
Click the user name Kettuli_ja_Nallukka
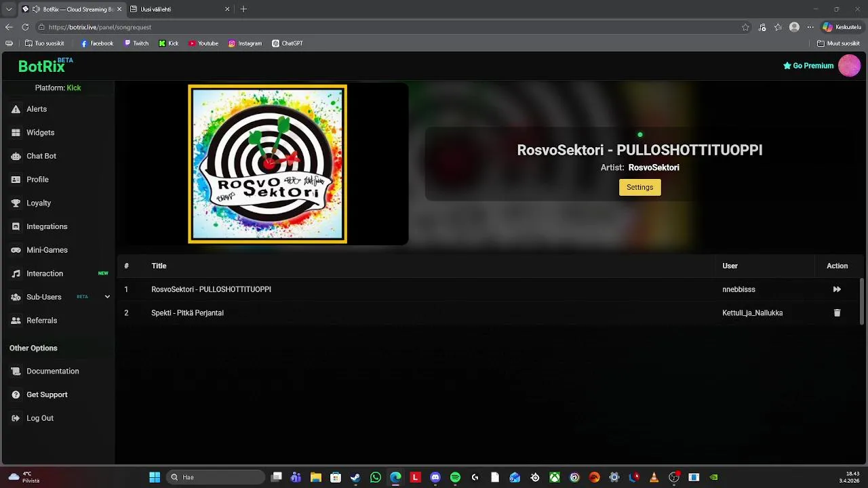coord(752,313)
